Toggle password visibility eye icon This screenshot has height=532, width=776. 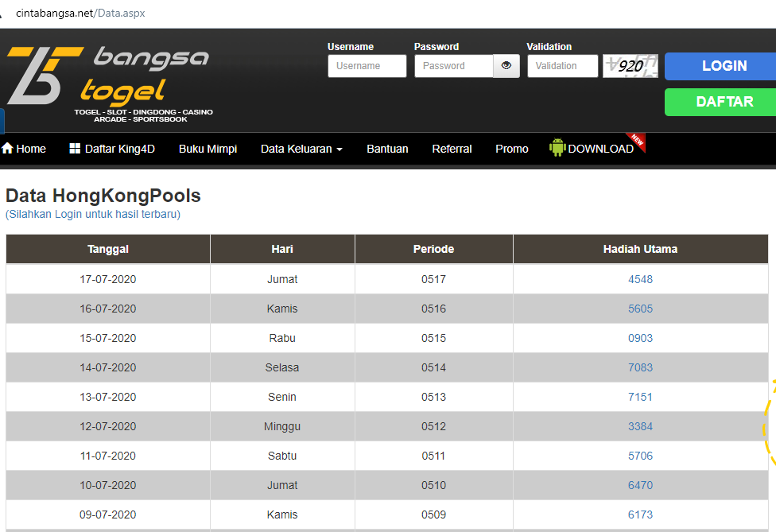(506, 66)
